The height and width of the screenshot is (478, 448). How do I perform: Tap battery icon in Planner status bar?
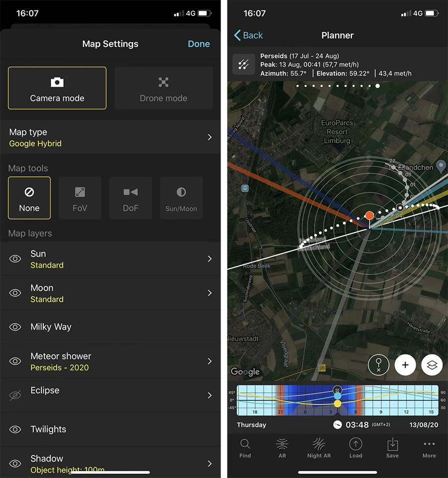click(432, 13)
